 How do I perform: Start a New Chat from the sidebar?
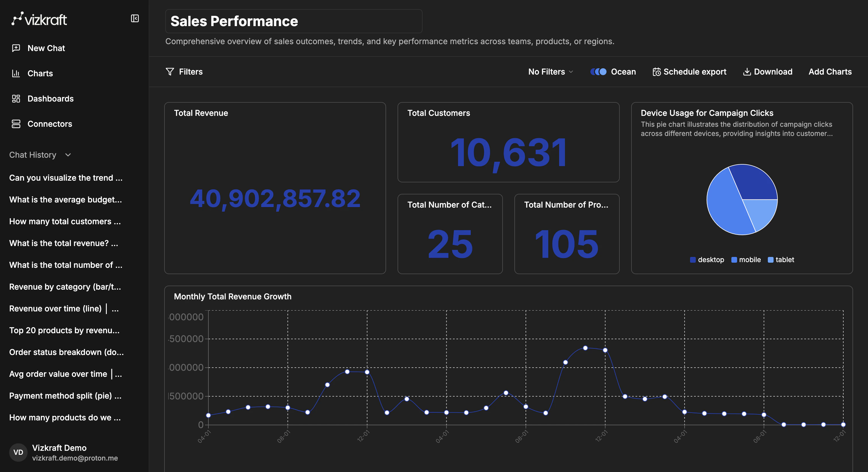tap(46, 48)
